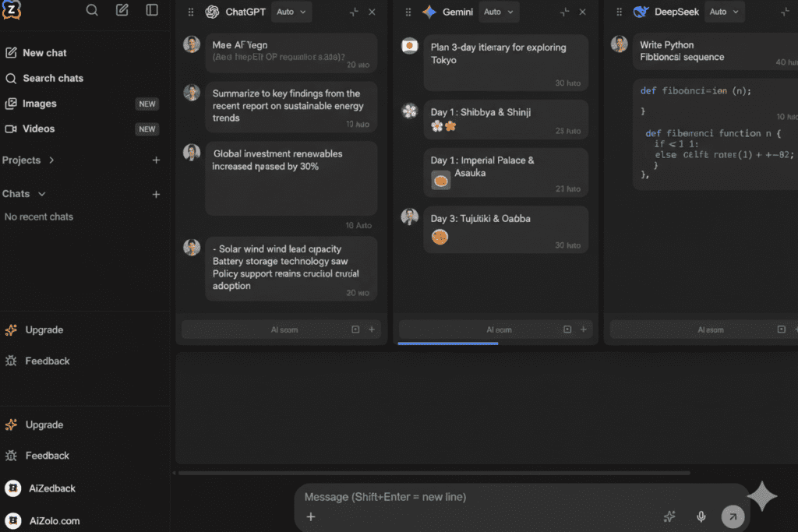Click the search icon in top sidebar
This screenshot has height=532, width=798.
[x=92, y=11]
